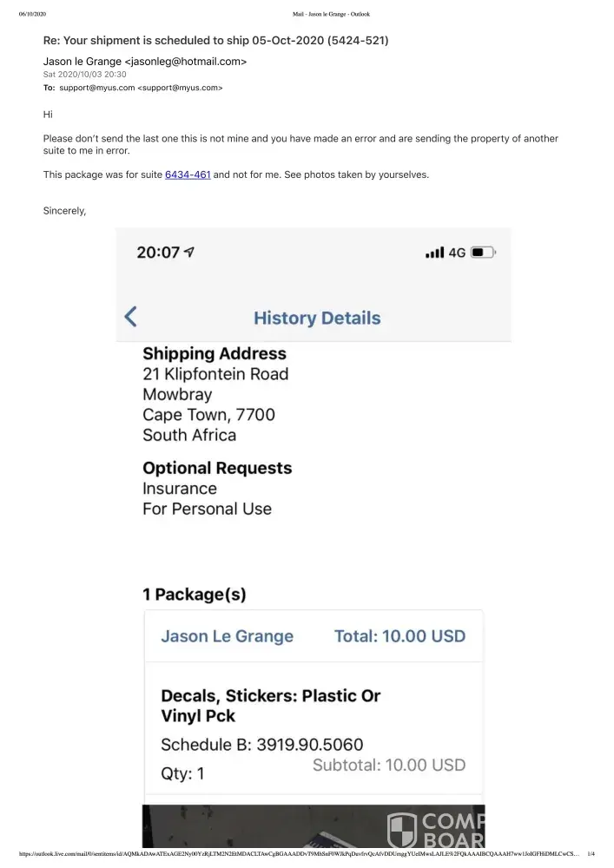Click the Decals, Stickers item name
The height and width of the screenshot is (868, 614).
point(271,706)
